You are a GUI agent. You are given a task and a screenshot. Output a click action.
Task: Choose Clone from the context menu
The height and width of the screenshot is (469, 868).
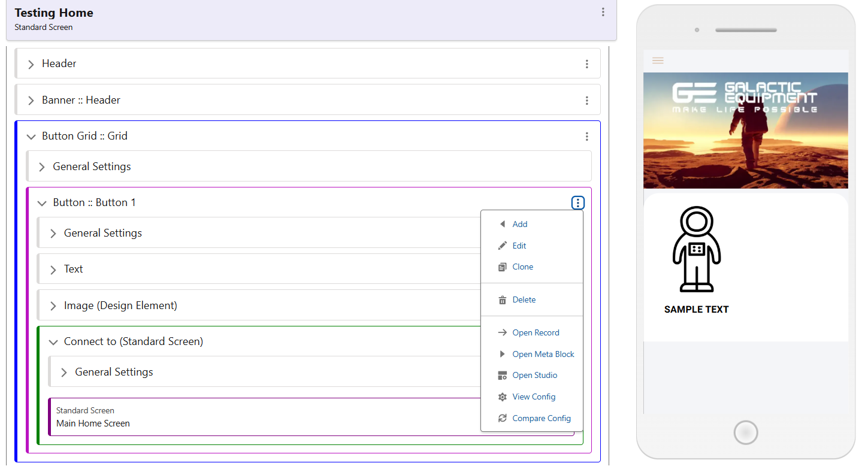pos(522,267)
